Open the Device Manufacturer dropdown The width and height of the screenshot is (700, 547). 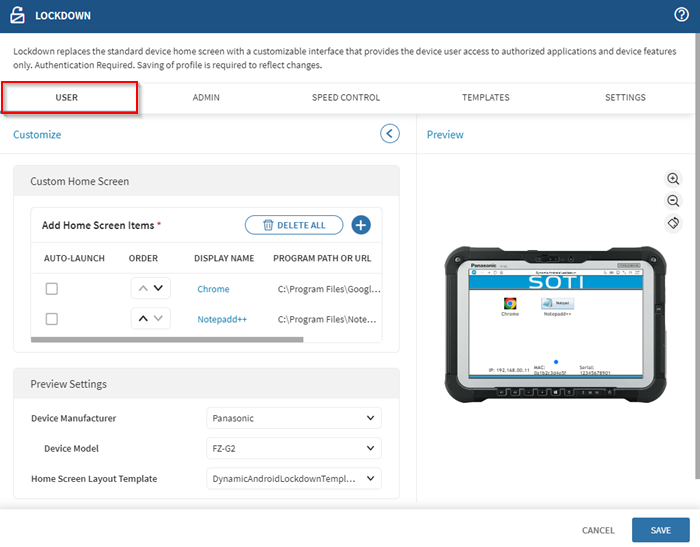tap(294, 418)
